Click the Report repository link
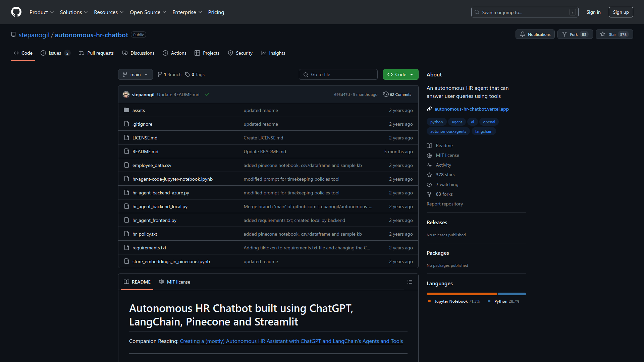Screen dimensions: 644x362 pos(445,204)
